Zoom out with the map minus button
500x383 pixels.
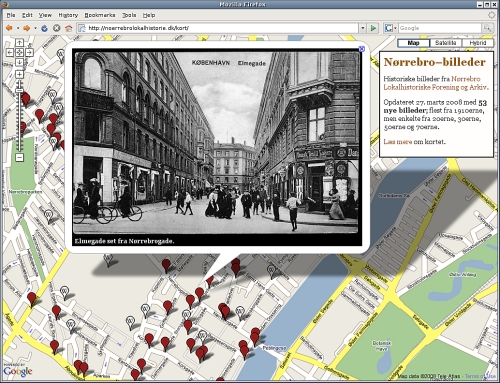pyautogui.click(x=20, y=157)
